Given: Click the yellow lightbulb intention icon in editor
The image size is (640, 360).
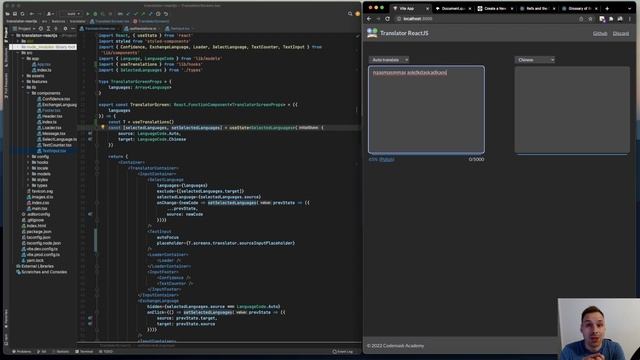Looking at the screenshot, I should click(102, 127).
